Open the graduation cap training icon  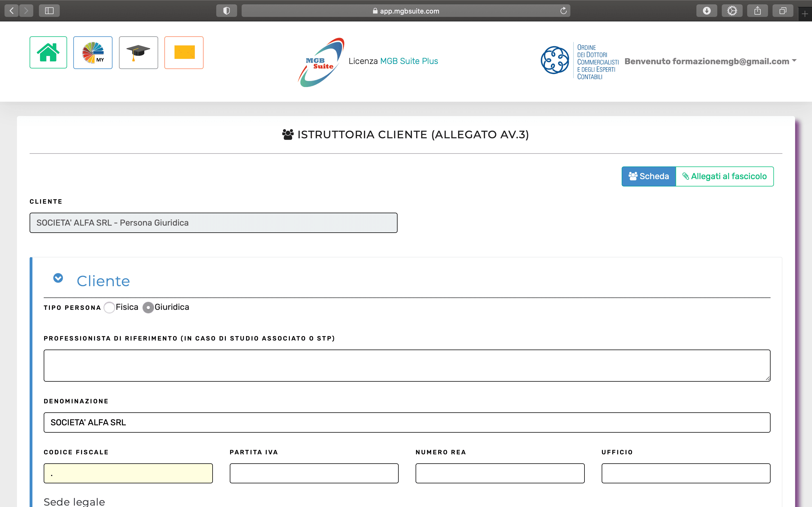tap(138, 53)
